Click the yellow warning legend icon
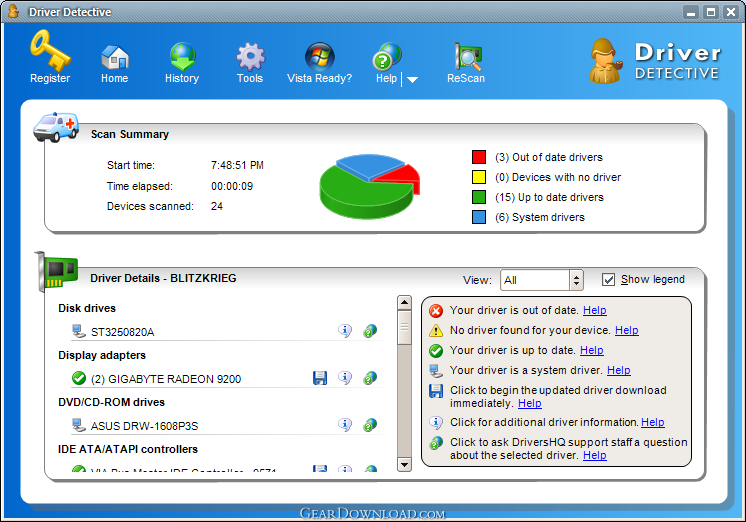 [x=436, y=330]
